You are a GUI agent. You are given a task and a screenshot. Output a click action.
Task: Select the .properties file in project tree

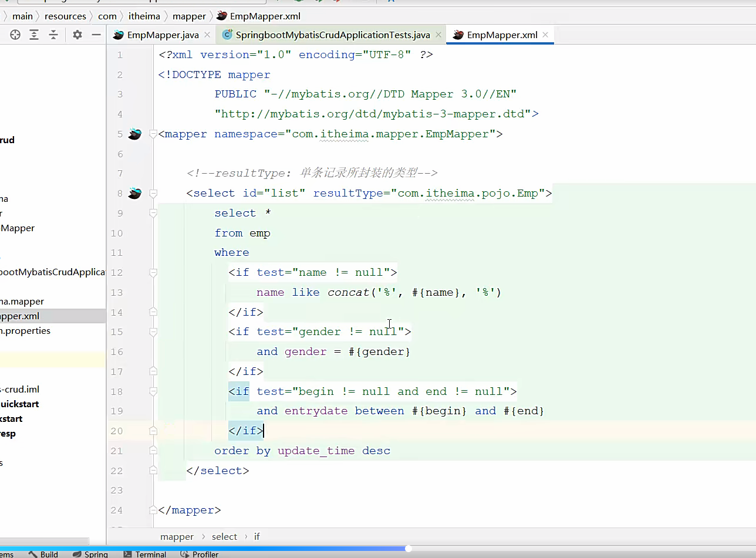(25, 330)
